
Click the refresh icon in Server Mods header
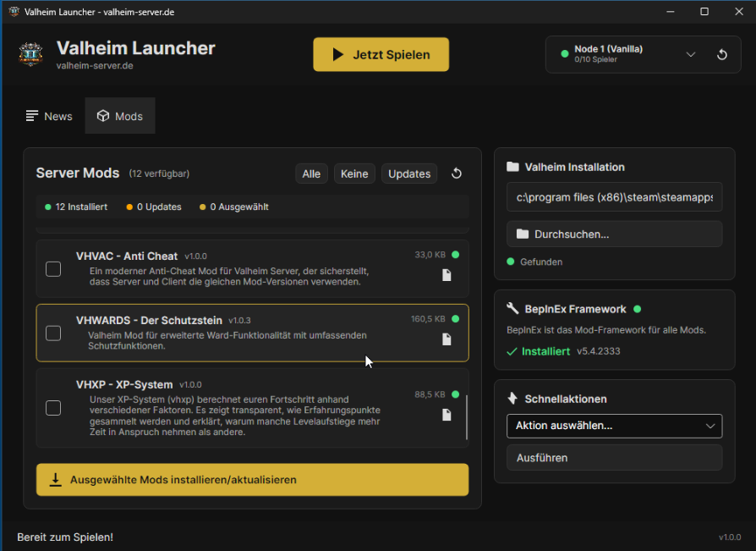coord(457,173)
